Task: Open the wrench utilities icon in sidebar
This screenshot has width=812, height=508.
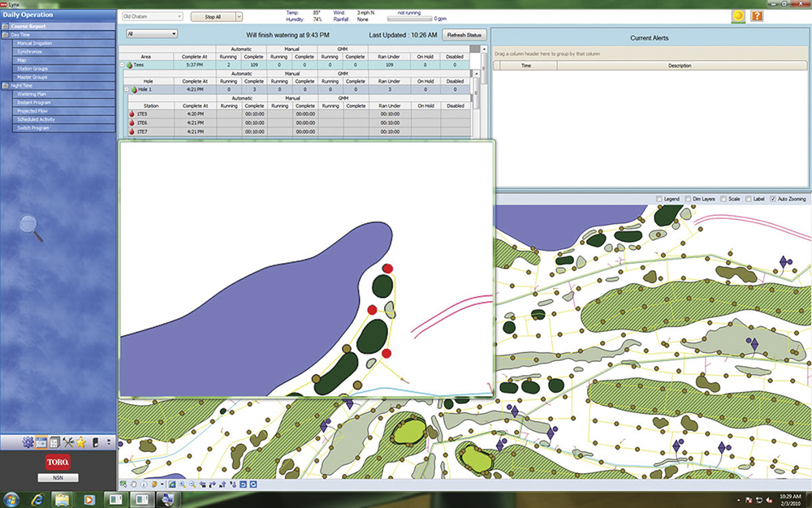Action: click(x=68, y=442)
